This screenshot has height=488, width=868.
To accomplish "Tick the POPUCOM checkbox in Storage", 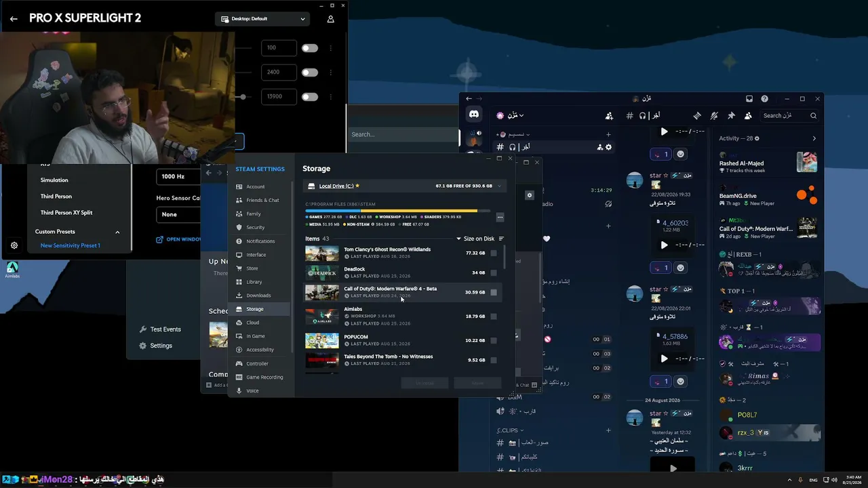I will [494, 340].
